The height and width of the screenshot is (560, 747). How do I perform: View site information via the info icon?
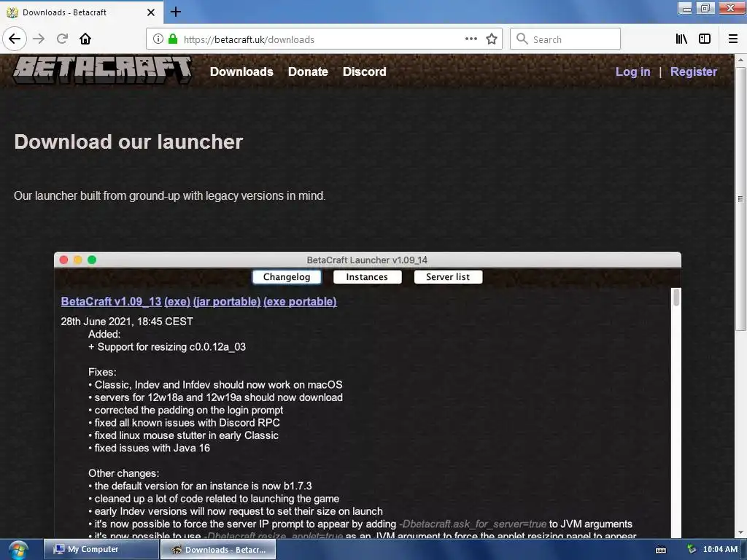click(158, 39)
